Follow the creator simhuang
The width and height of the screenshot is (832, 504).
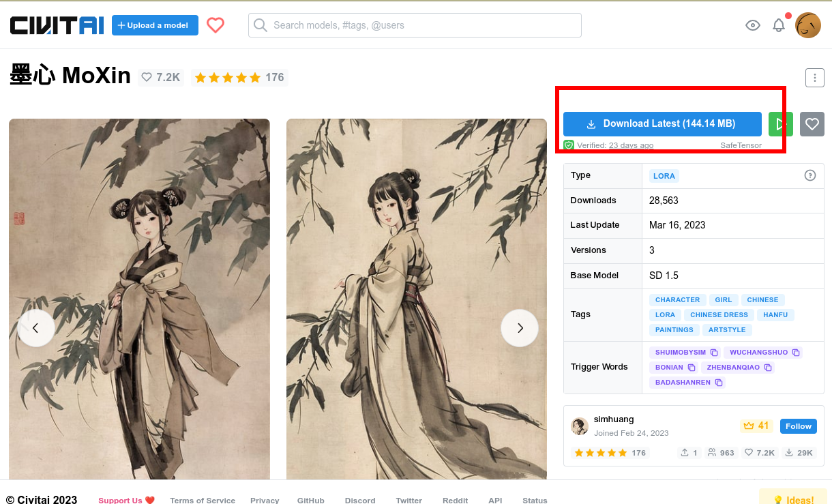click(799, 426)
